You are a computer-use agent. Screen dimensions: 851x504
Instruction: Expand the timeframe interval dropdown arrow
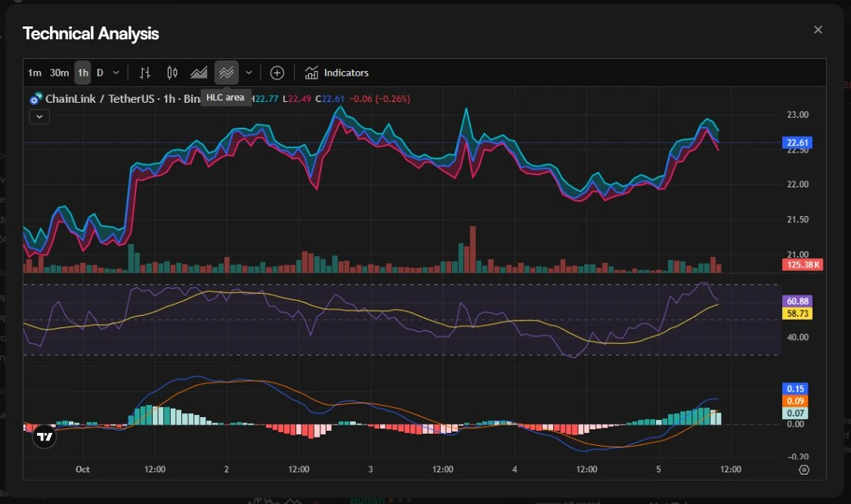(x=116, y=73)
